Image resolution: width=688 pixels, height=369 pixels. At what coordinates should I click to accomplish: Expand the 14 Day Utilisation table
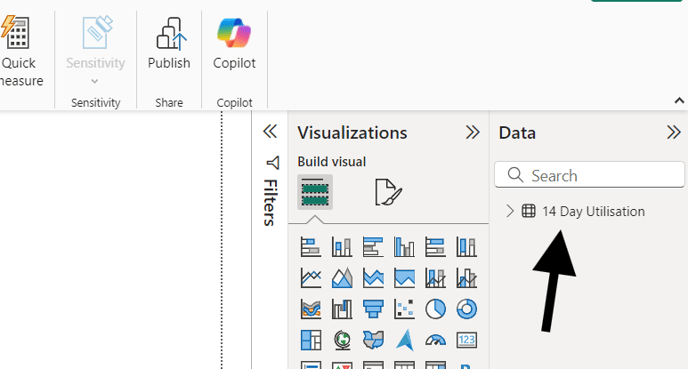(x=509, y=211)
